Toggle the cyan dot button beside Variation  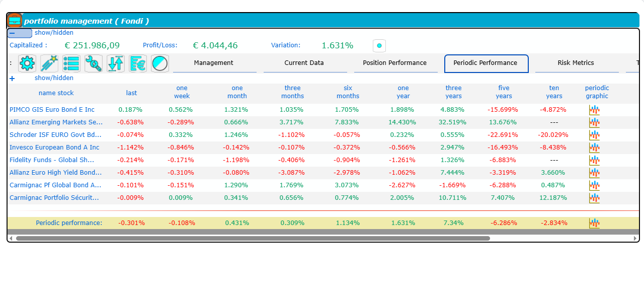tap(379, 46)
